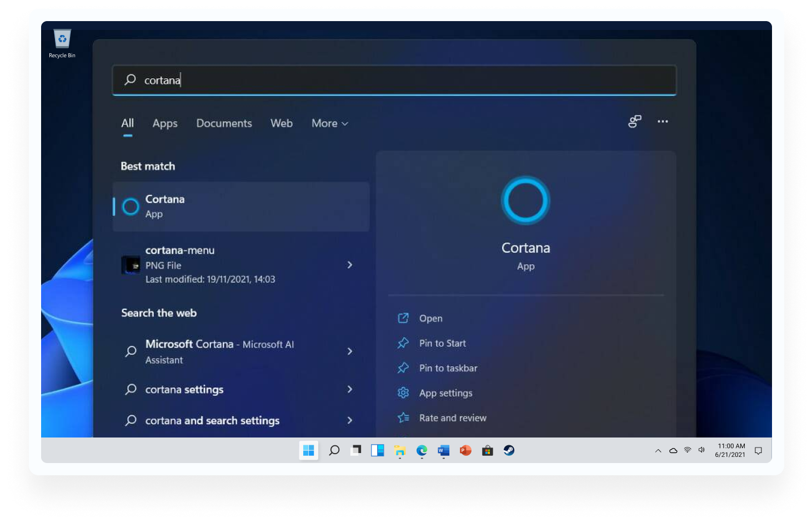This screenshot has width=812, height=523.
Task: Click the volume speaker tray icon
Action: pos(701,450)
